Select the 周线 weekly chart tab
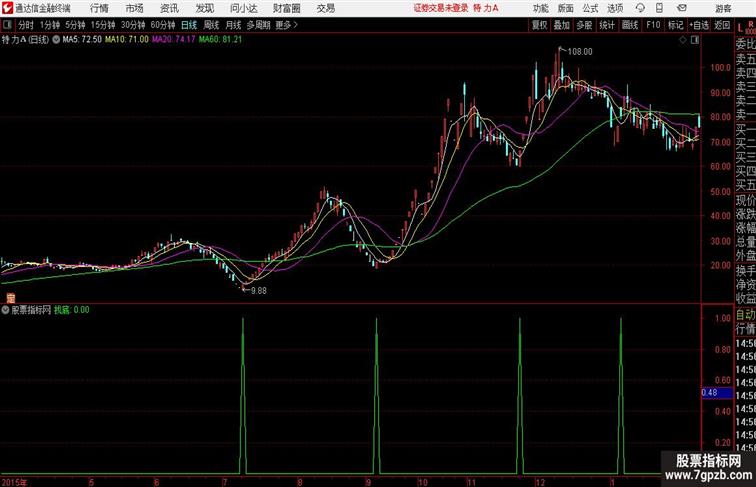 pyautogui.click(x=211, y=25)
